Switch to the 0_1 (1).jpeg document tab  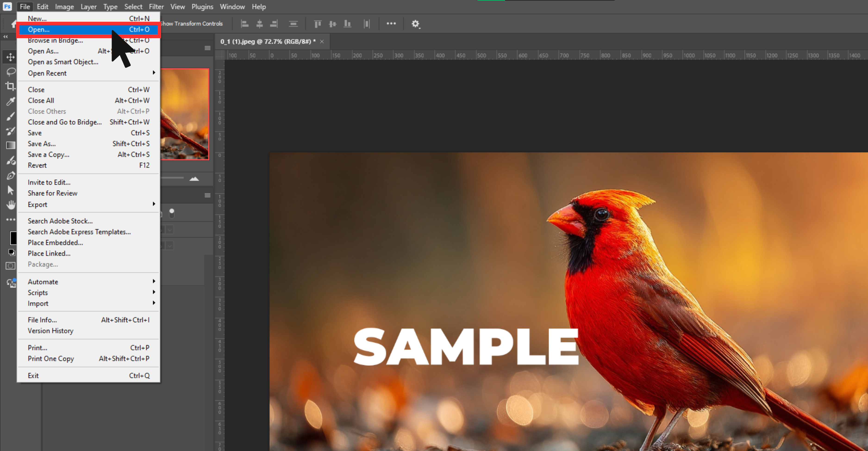tap(268, 41)
